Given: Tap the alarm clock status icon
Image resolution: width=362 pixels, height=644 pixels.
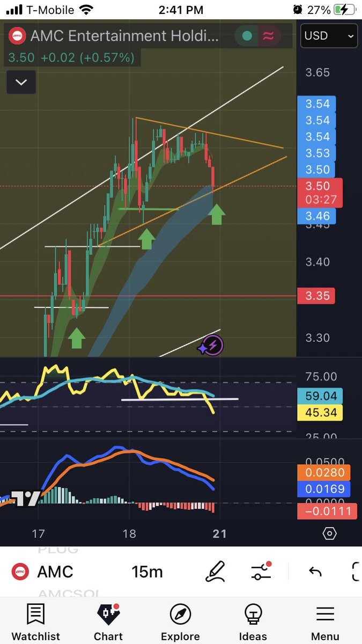Looking at the screenshot, I should (x=298, y=10).
